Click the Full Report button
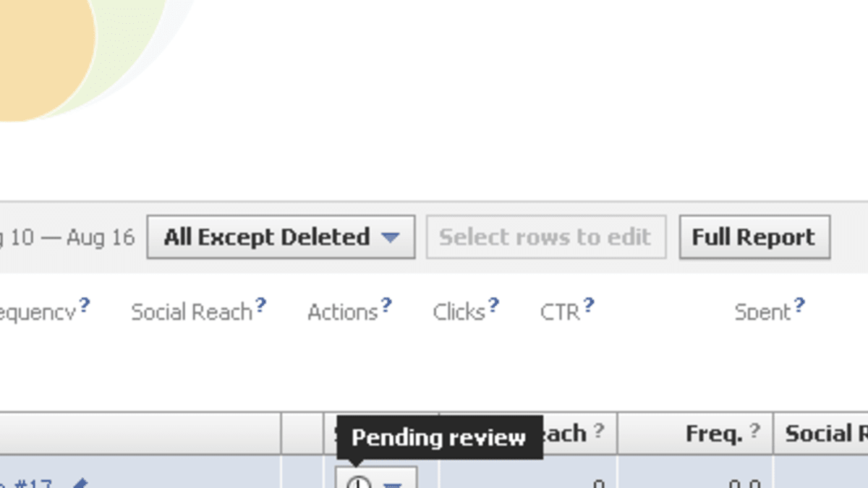Image resolution: width=868 pixels, height=488 pixels. pyautogui.click(x=754, y=237)
